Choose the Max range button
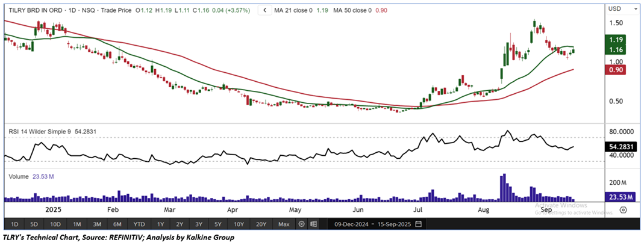The height and width of the screenshot is (246, 644). click(284, 224)
